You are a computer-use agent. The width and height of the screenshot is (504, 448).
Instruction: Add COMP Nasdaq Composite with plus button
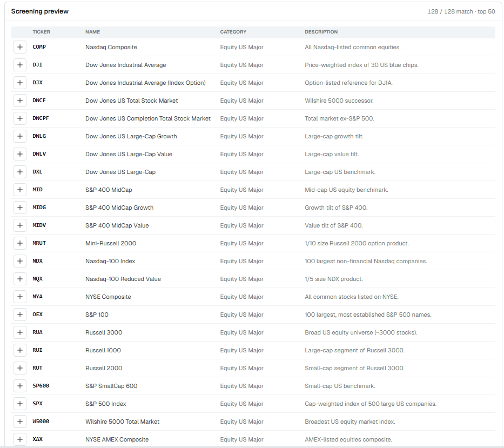click(20, 47)
